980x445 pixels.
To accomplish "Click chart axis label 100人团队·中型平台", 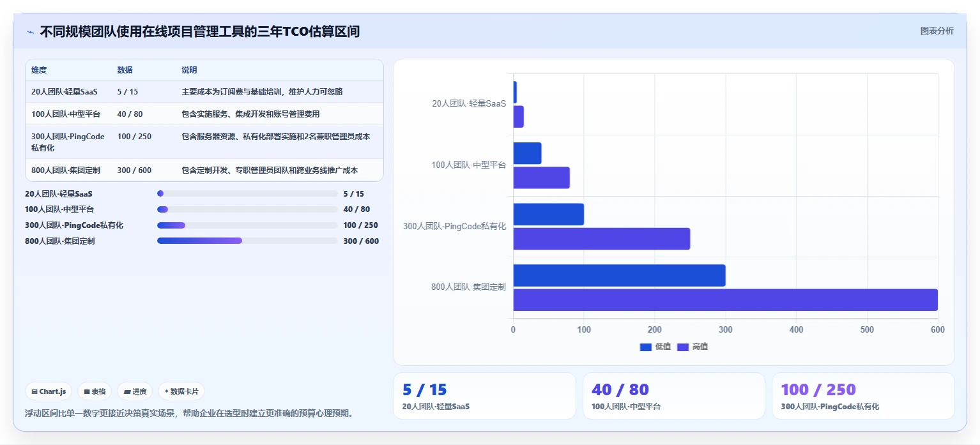I will coord(468,165).
